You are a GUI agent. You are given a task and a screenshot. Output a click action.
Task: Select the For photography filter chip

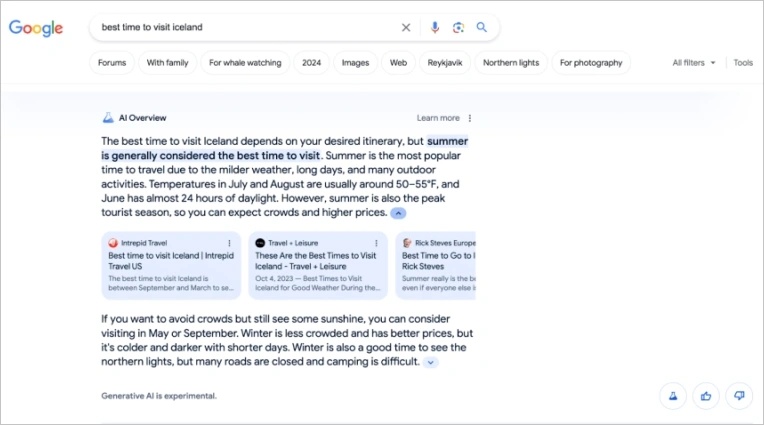click(591, 62)
